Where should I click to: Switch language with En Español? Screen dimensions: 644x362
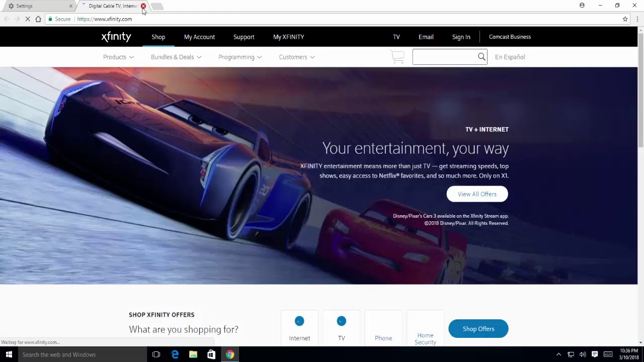[510, 57]
